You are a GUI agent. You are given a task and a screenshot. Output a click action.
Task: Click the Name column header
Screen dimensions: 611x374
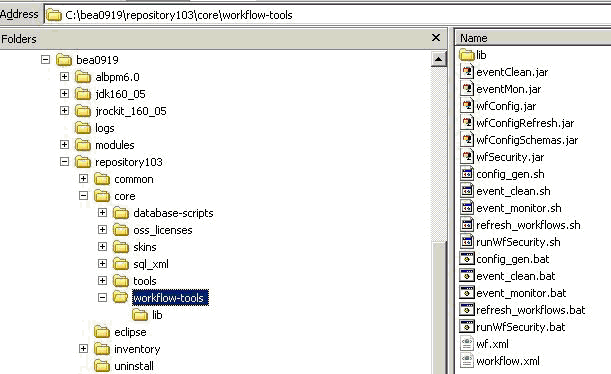pos(533,38)
